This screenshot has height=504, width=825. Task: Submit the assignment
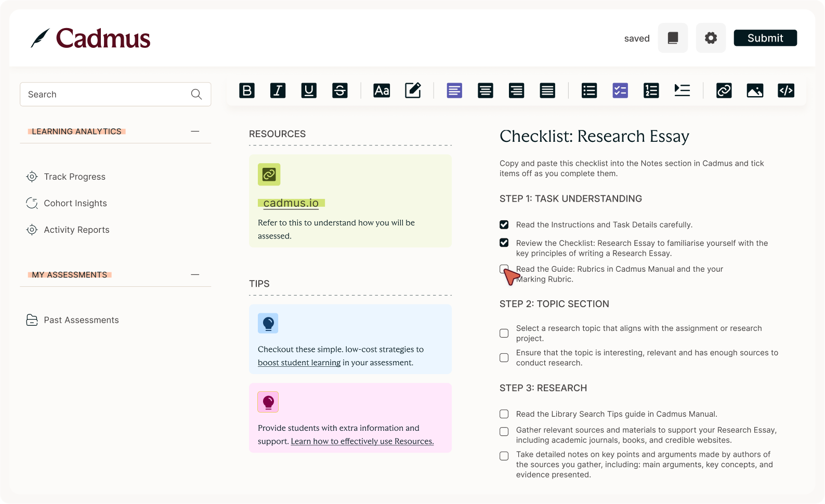coord(765,38)
